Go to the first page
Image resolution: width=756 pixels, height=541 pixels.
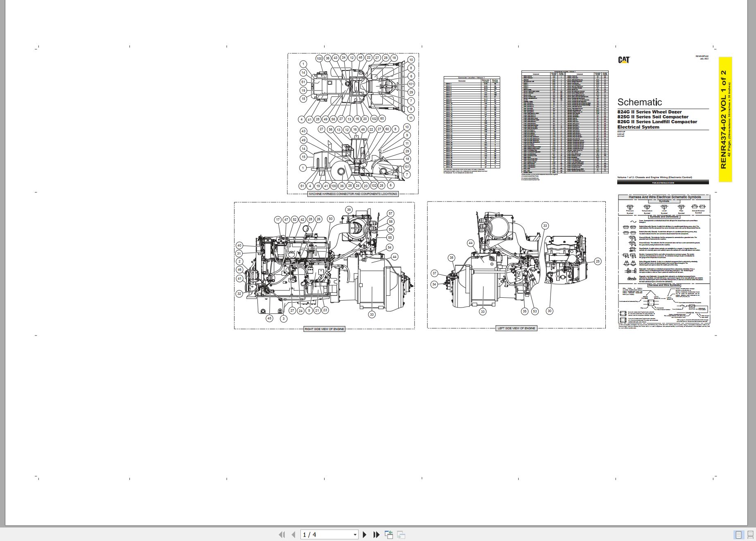click(282, 534)
